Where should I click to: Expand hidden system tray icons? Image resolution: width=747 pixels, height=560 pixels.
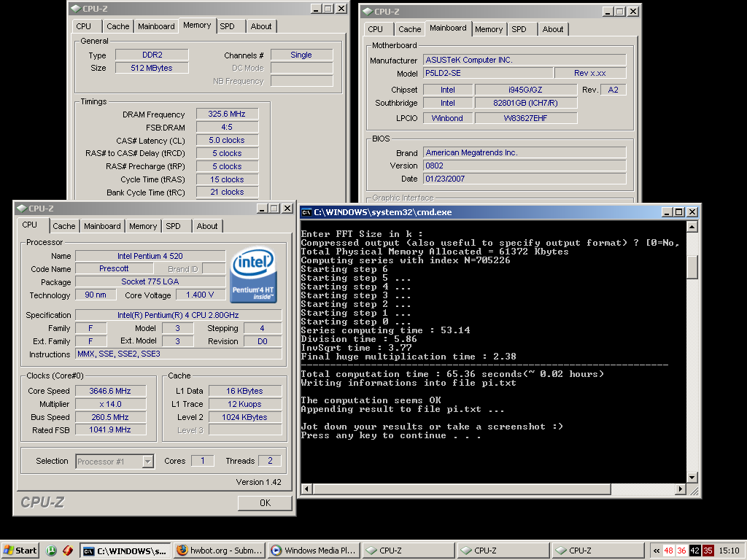click(x=657, y=551)
